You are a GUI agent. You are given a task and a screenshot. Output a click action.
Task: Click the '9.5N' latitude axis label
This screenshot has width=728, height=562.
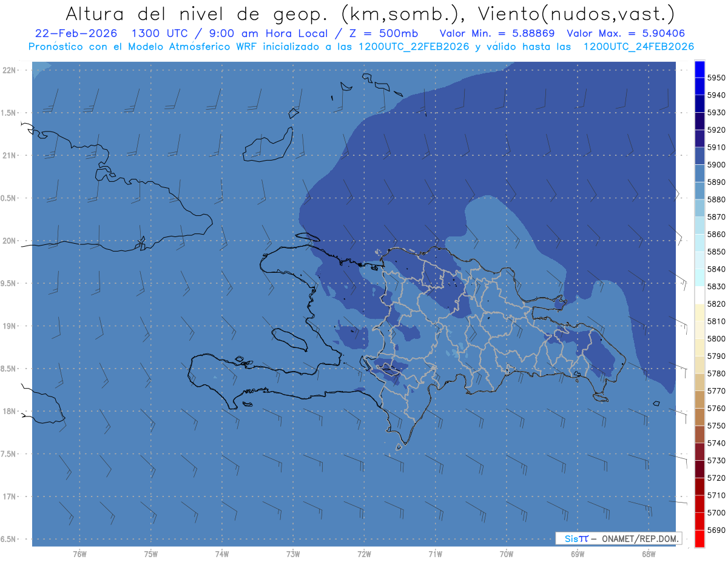click(x=9, y=283)
